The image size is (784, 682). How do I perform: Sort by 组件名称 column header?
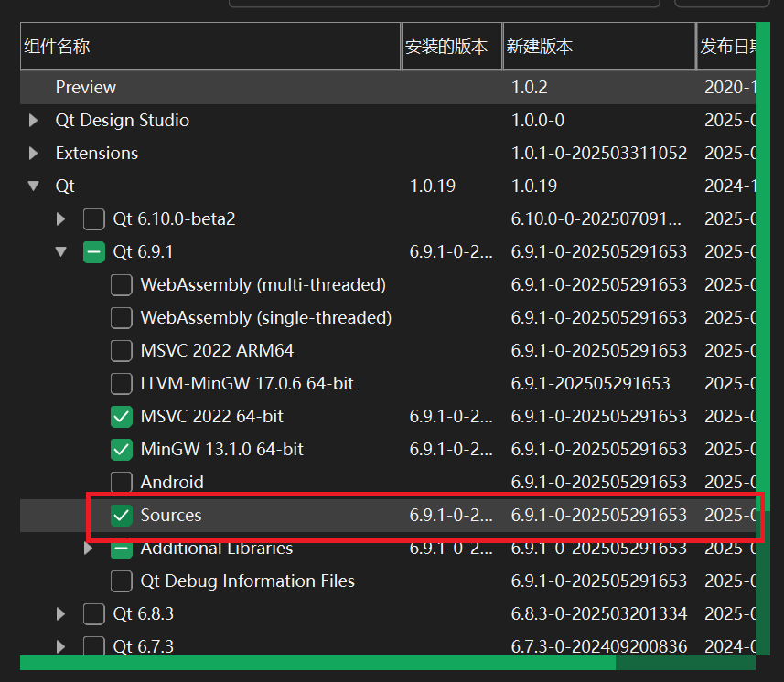click(210, 46)
